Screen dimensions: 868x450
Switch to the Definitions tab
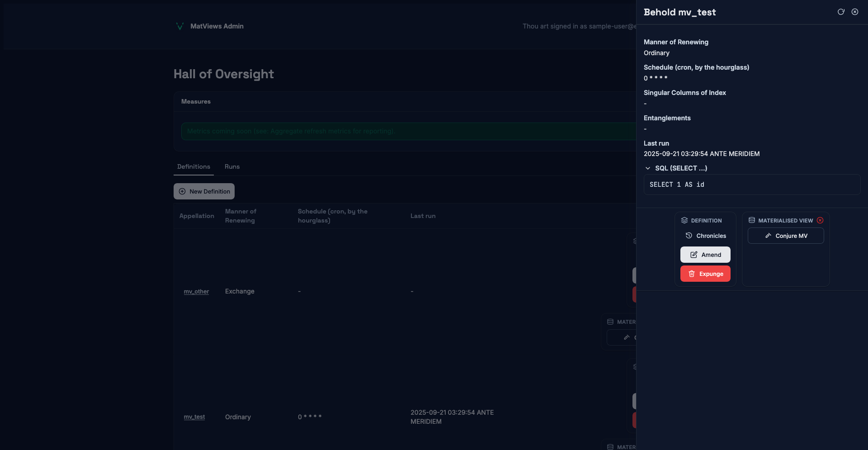coord(193,167)
